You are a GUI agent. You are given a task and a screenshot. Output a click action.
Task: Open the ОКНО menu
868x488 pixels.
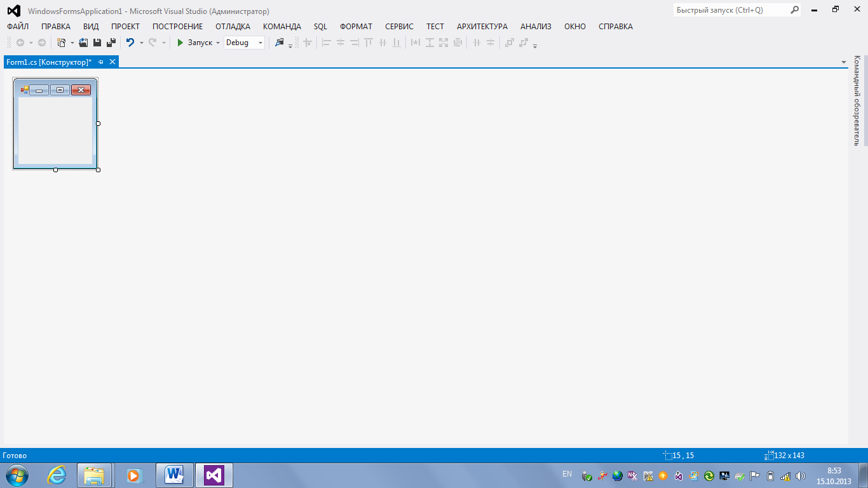tap(575, 27)
